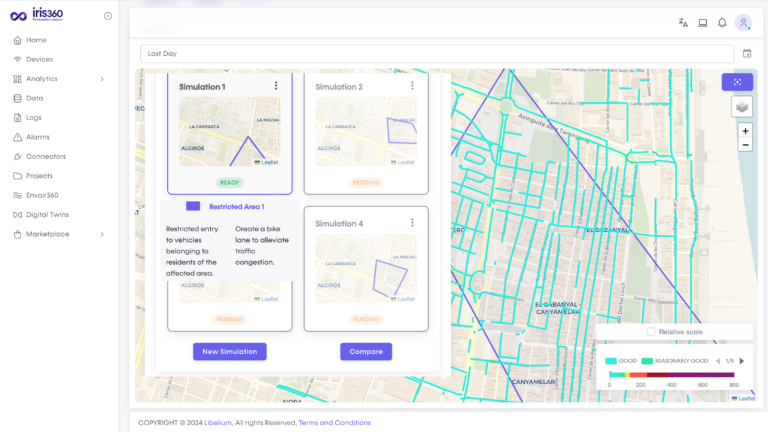Click the New Simulation button
768x432 pixels.
230,351
